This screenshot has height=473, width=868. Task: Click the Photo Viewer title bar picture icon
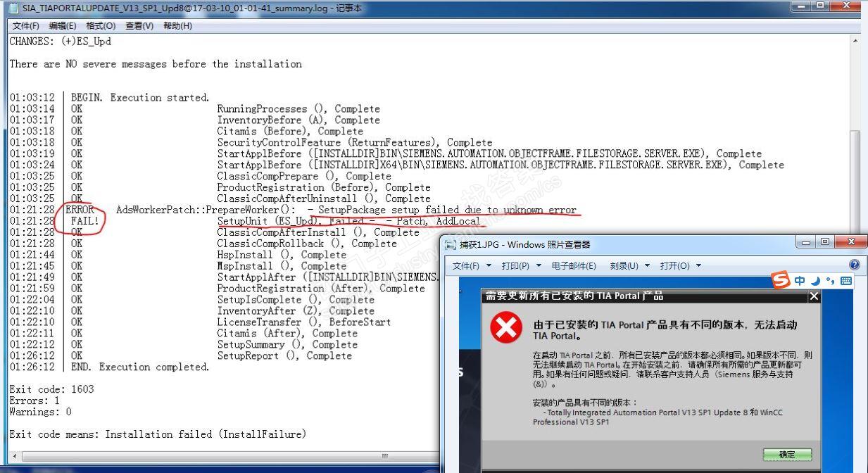tap(451, 245)
